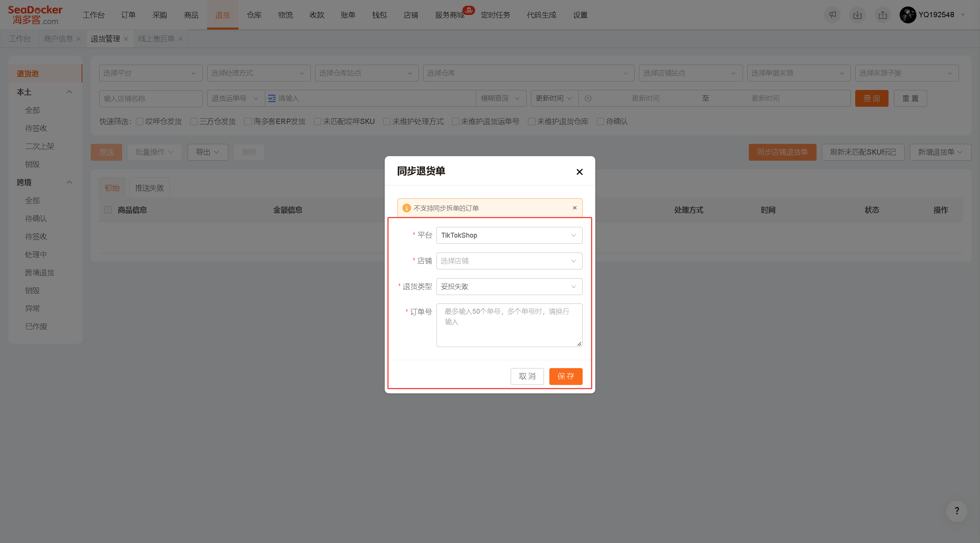Click the batch input icon beside 请输入
Screen dimensions: 980x543
pyautogui.click(x=272, y=98)
